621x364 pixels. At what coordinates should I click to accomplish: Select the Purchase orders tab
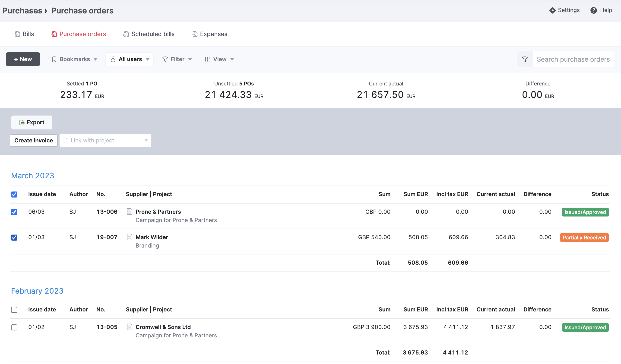pyautogui.click(x=78, y=34)
